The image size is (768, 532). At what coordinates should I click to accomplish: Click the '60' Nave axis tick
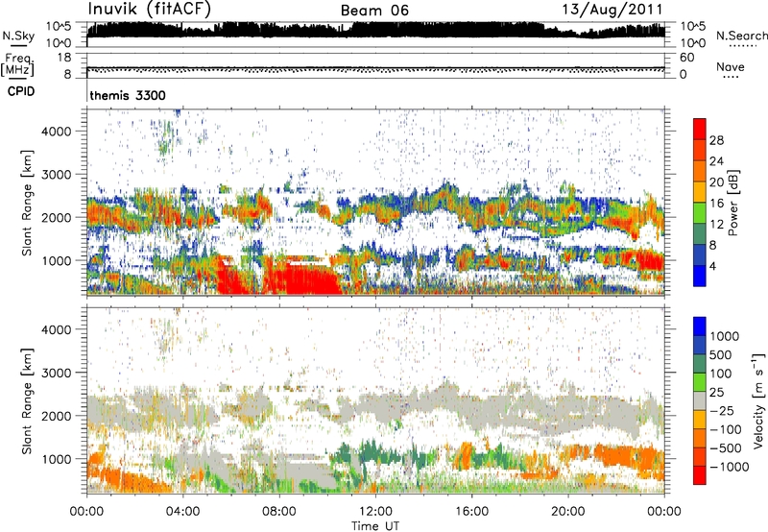tap(686, 58)
